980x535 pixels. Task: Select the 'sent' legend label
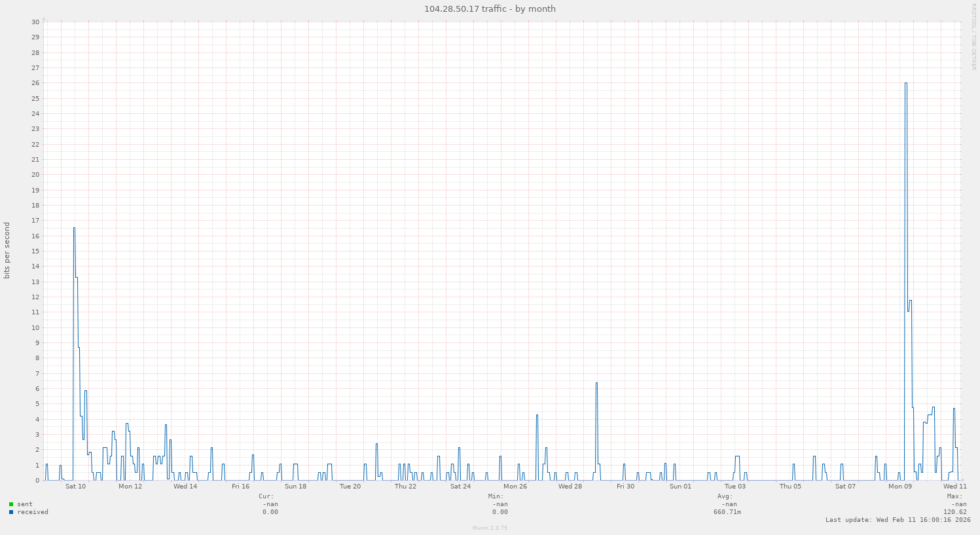(x=25, y=504)
